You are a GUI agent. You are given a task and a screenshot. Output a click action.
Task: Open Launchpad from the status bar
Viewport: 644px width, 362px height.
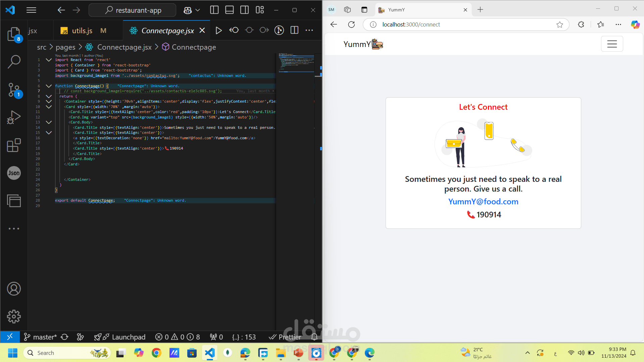coord(120,337)
